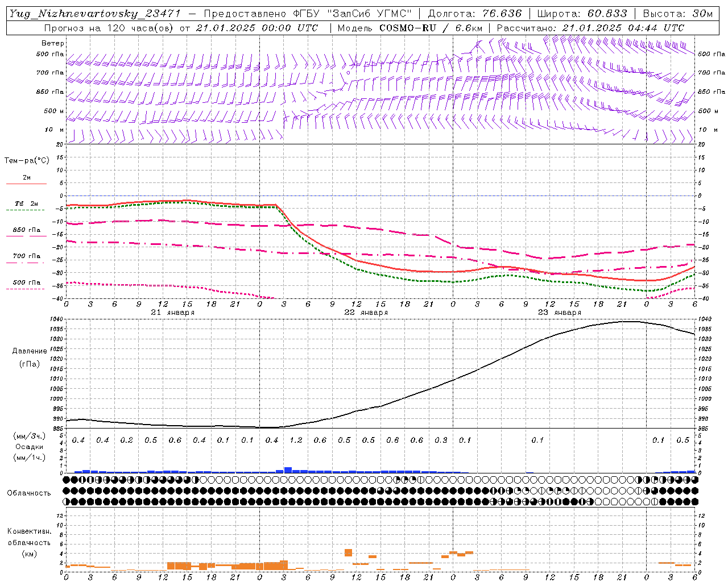Click the latitude value Широта: 60.833

point(582,14)
